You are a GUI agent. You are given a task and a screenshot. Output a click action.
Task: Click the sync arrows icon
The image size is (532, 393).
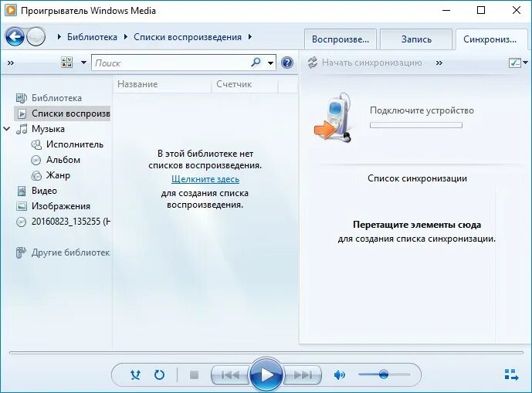[313, 63]
